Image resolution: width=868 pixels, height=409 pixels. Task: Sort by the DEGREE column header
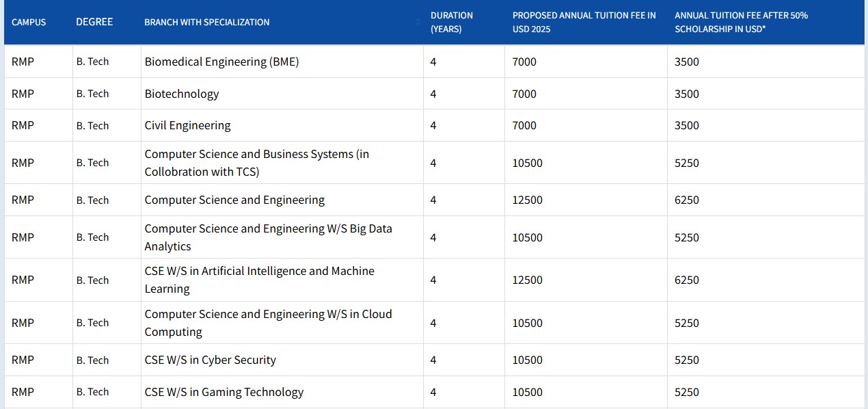(x=94, y=22)
